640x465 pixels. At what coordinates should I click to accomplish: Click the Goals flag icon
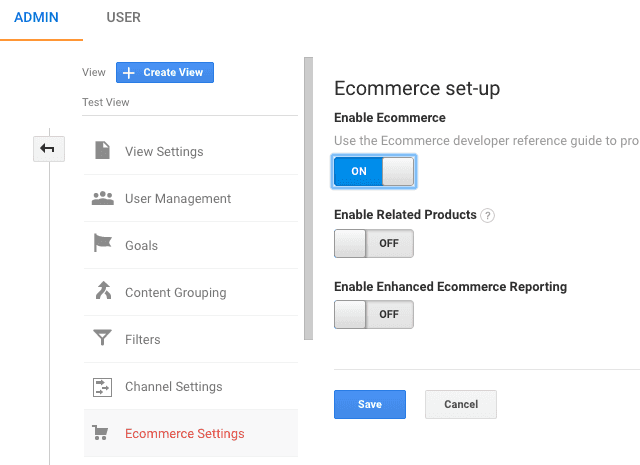pos(102,243)
